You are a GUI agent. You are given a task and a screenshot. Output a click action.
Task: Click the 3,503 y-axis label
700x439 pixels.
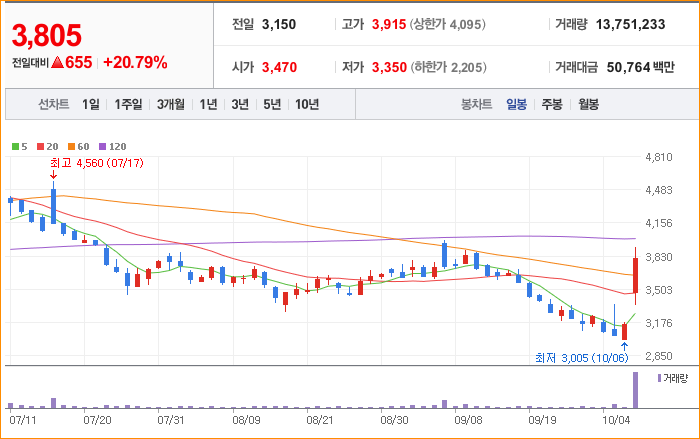point(658,290)
